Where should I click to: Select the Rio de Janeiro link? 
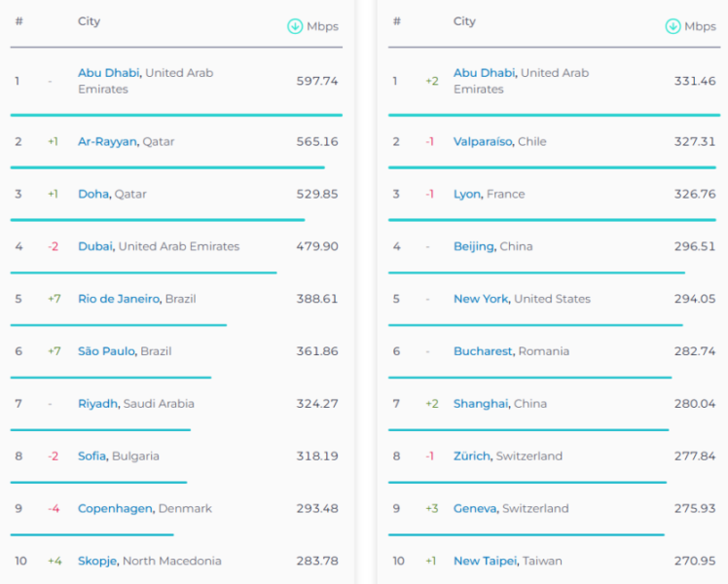pyautogui.click(x=119, y=300)
